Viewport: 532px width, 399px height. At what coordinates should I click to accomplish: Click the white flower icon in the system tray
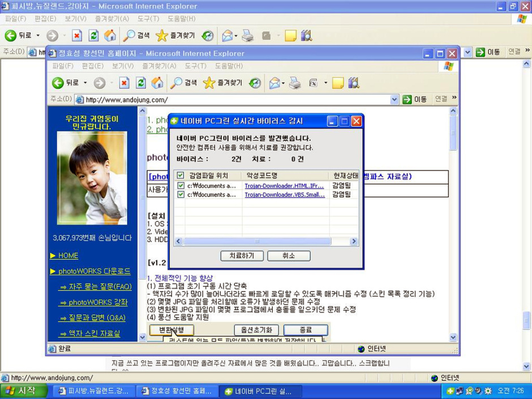488,391
